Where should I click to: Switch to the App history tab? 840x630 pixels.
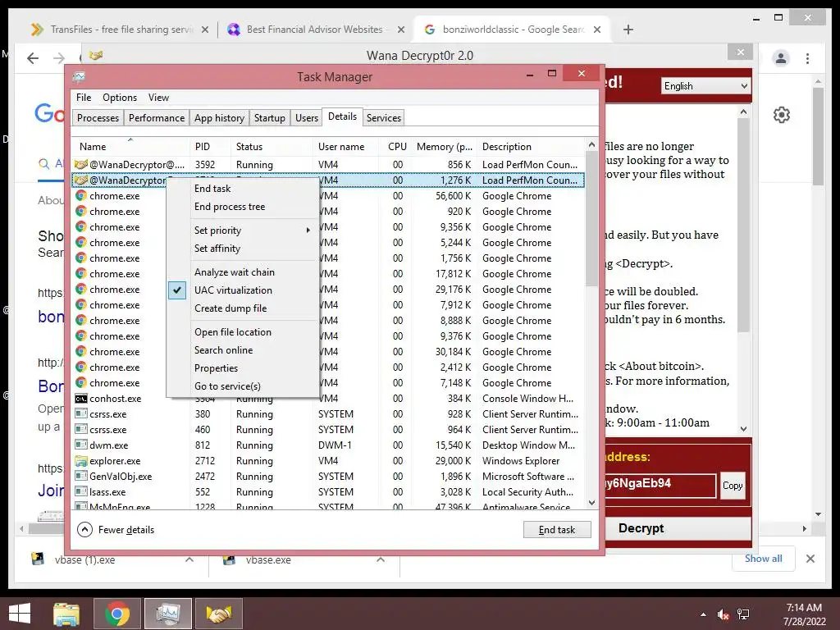(219, 118)
